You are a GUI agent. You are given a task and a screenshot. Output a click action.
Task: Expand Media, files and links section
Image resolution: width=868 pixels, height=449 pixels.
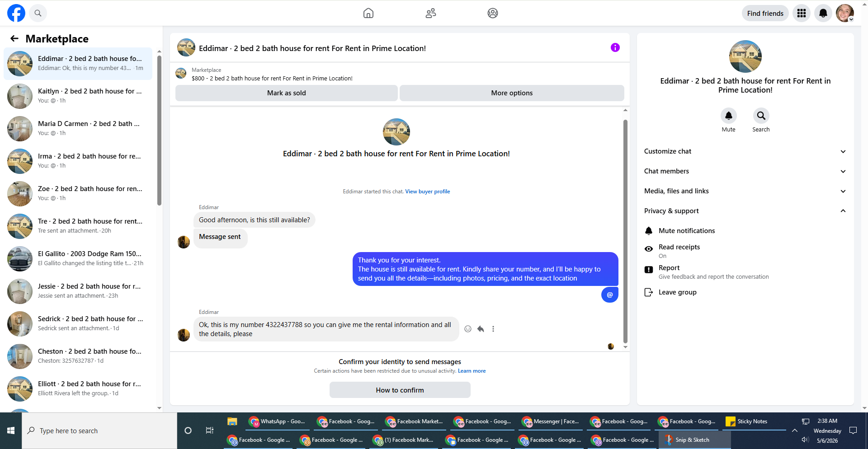745,191
